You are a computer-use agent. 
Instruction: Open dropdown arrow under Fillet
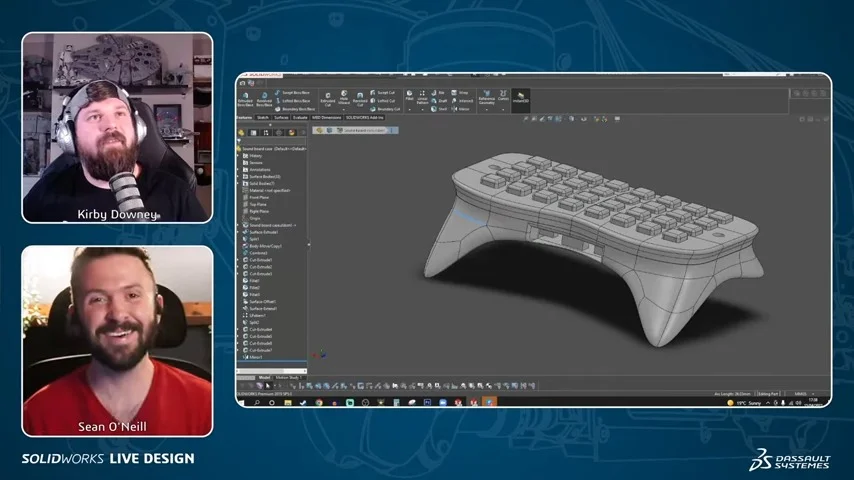pos(410,110)
